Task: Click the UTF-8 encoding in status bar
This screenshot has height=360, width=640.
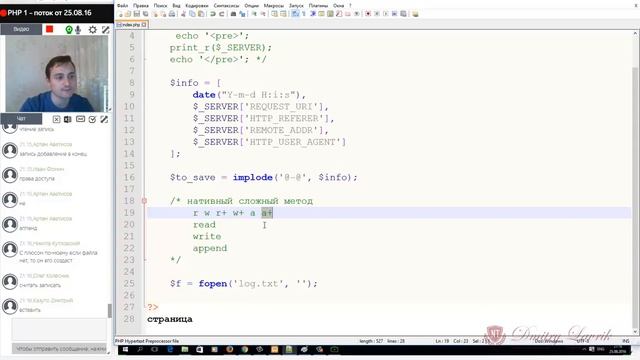Action: point(583,341)
